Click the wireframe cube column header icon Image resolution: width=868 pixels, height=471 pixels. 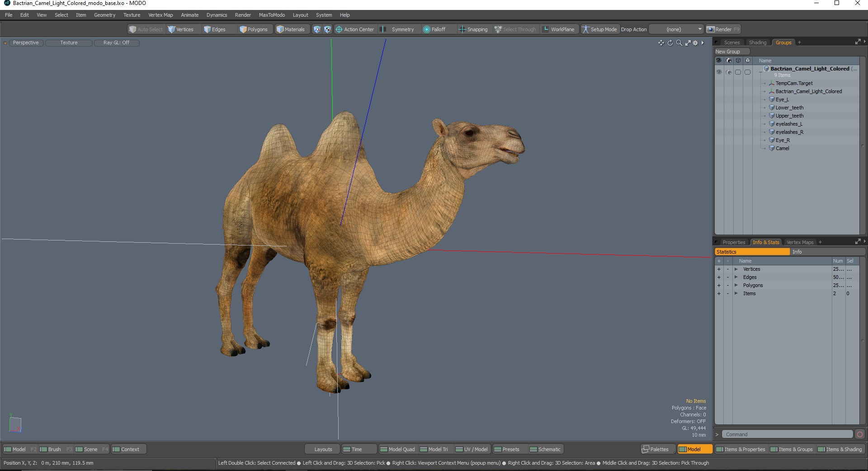(x=738, y=61)
